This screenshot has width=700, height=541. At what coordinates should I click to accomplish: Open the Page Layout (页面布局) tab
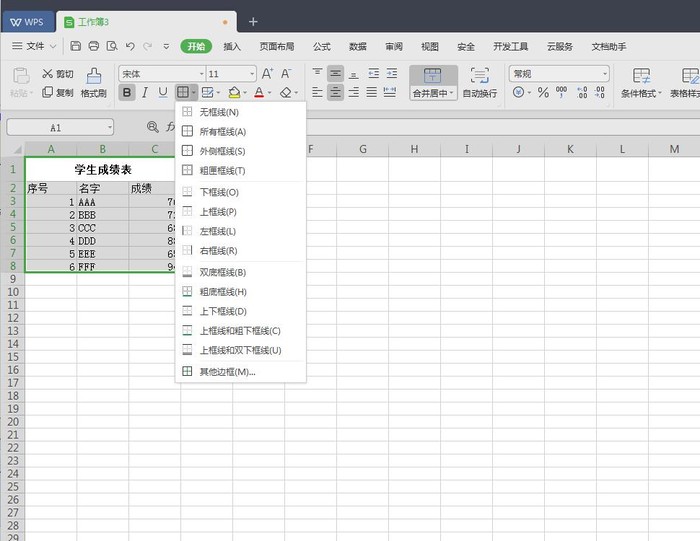click(x=277, y=46)
